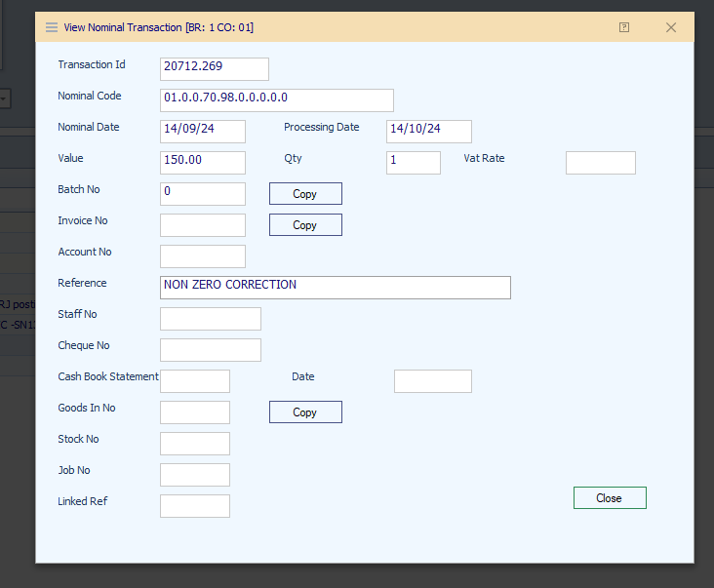Click the Stock No field
Screen dimensions: 714x588
(195, 444)
